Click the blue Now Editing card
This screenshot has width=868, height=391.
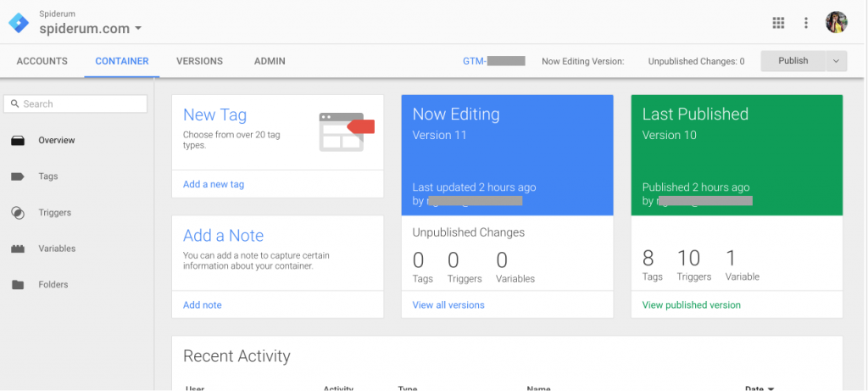click(507, 155)
